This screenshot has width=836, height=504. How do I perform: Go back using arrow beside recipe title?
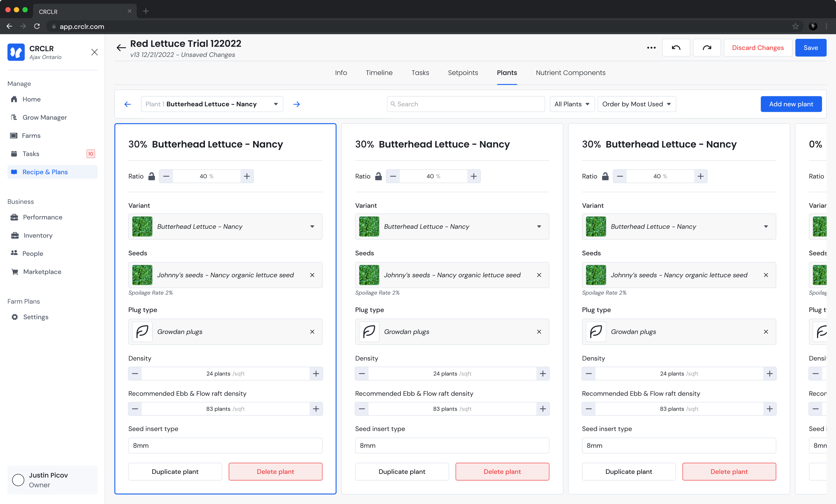pyautogui.click(x=121, y=48)
